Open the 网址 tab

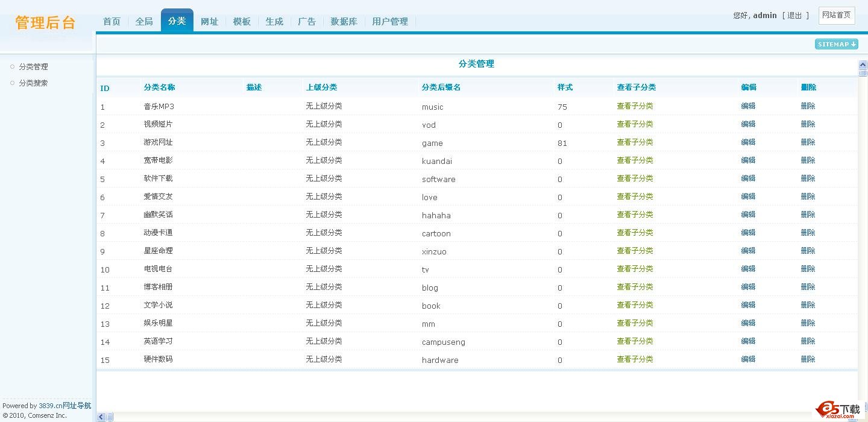(209, 22)
